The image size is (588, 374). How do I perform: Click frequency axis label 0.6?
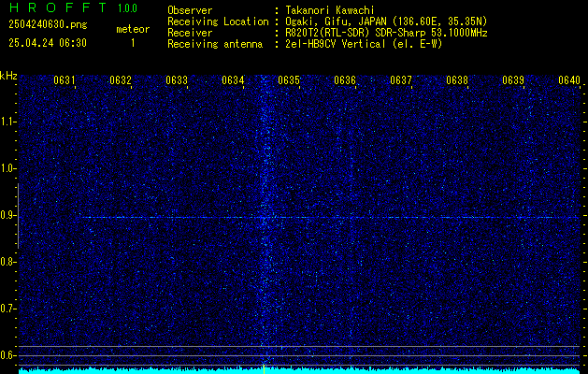point(7,355)
